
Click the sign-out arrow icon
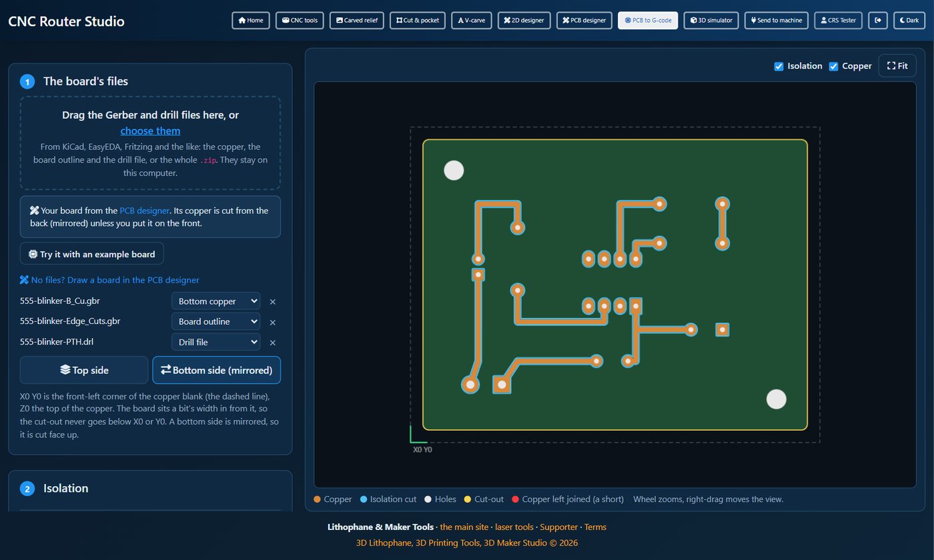click(x=878, y=20)
